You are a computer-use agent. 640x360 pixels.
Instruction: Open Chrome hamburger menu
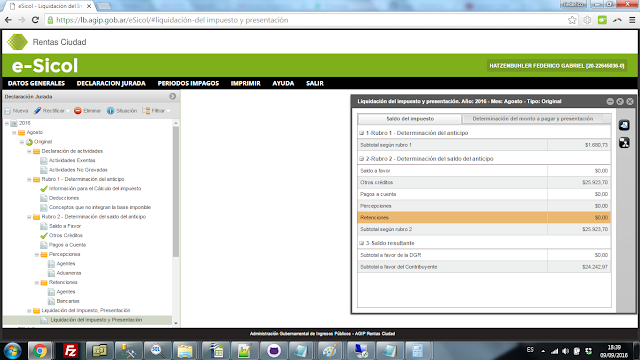point(632,20)
